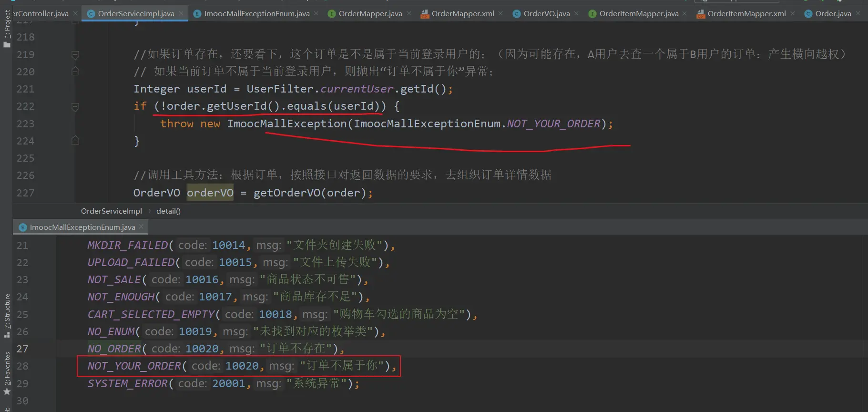Open ImoocMallExceptionEnum.java tab in the top tab bar
Image resolution: width=868 pixels, height=412 pixels.
click(256, 13)
